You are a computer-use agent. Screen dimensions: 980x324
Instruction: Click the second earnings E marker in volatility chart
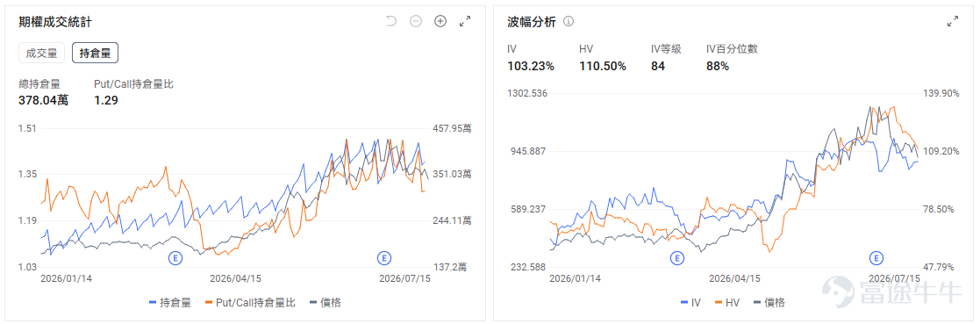click(876, 257)
